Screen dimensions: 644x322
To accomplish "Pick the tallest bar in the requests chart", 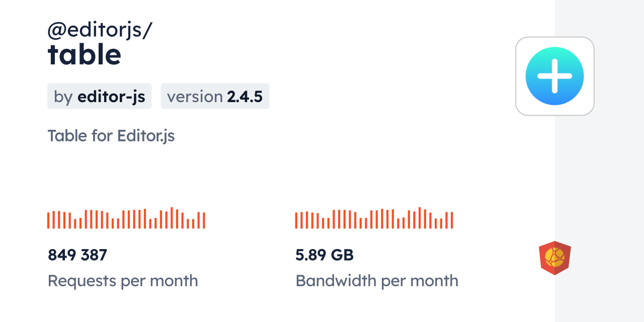I will (x=172, y=218).
